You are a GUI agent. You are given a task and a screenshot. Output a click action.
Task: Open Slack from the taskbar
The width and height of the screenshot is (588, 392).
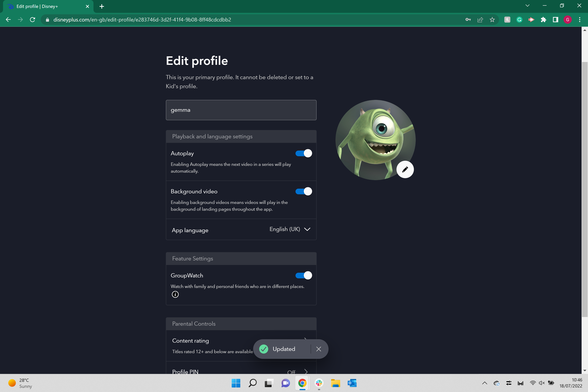coord(319,383)
